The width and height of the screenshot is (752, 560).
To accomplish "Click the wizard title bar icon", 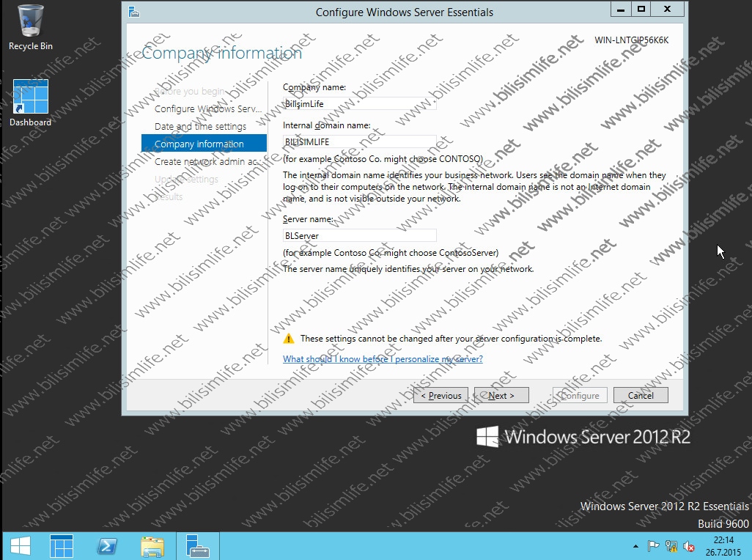I will click(x=134, y=12).
